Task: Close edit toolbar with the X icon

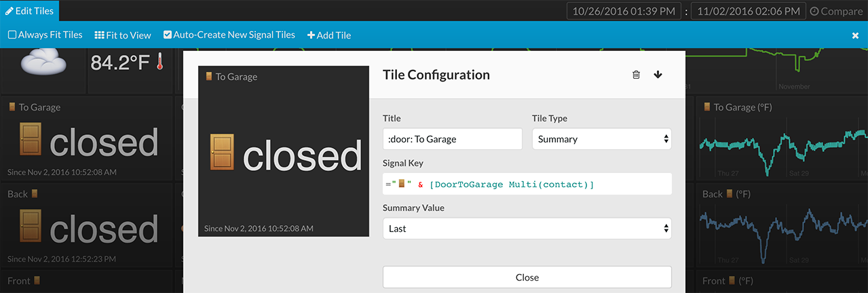Action: 855,35
